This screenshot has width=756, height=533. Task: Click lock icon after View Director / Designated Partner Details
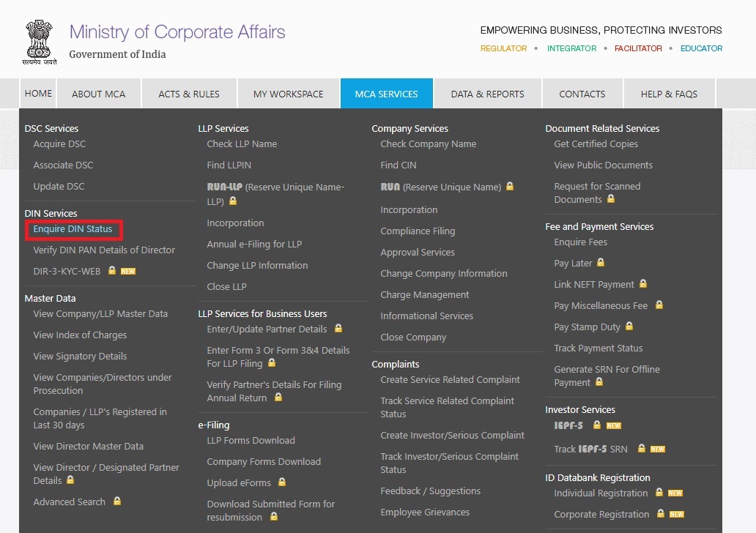coord(70,480)
